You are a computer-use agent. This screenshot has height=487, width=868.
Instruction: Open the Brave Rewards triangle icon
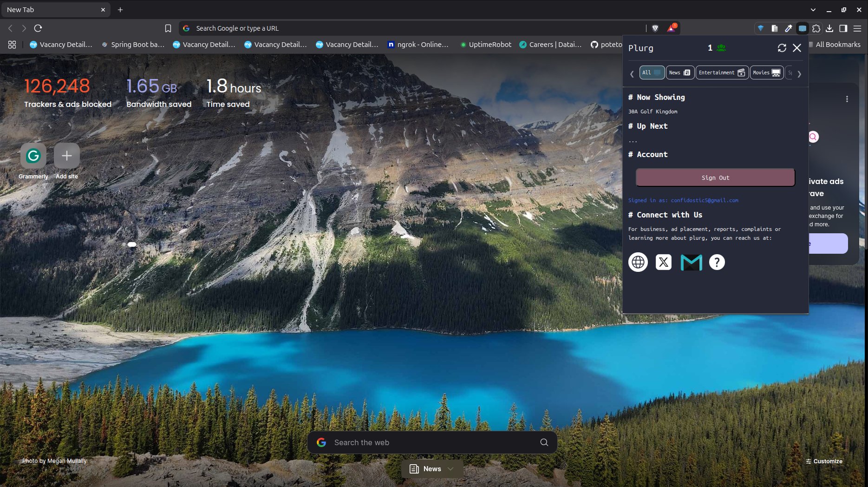tap(671, 28)
